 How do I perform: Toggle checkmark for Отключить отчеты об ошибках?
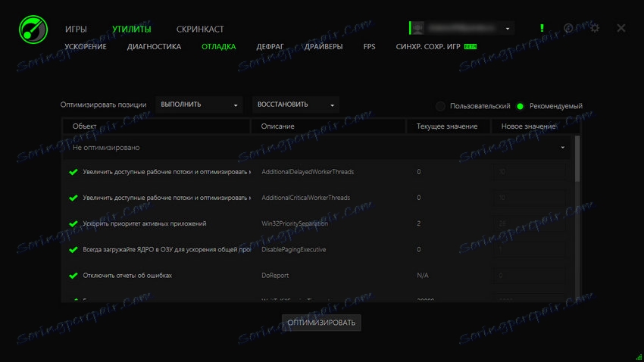coord(73,276)
